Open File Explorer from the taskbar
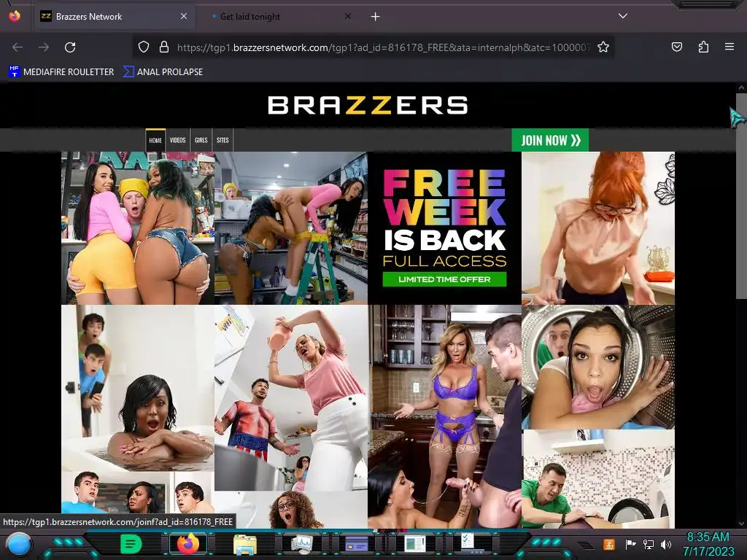 click(245, 544)
